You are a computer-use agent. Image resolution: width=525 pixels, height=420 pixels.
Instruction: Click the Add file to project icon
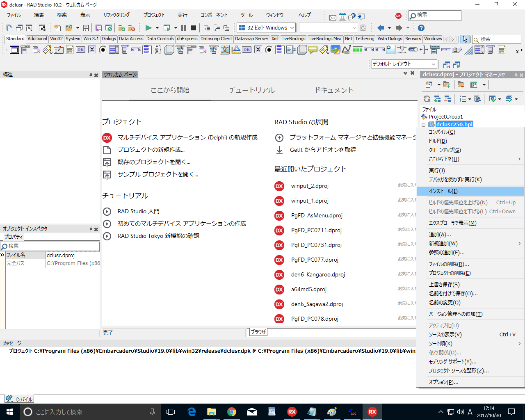(x=121, y=28)
